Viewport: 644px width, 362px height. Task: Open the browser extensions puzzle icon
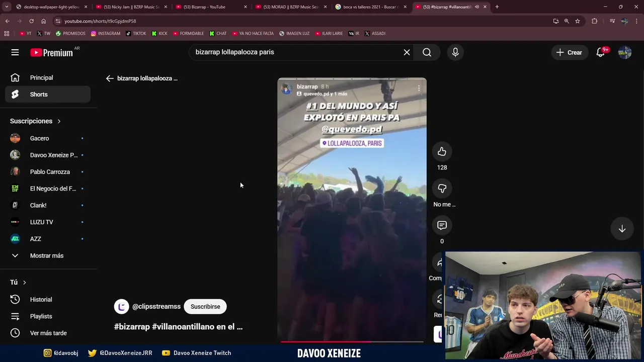coord(594,21)
